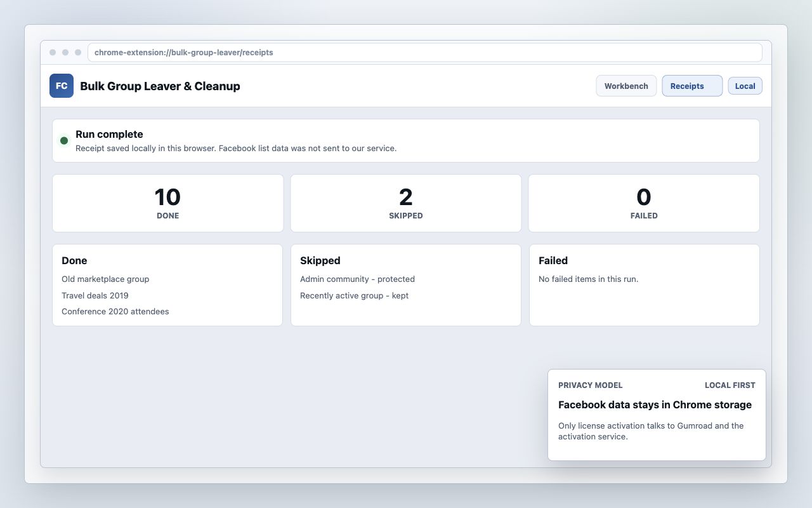Click the Local badge button

(x=745, y=86)
